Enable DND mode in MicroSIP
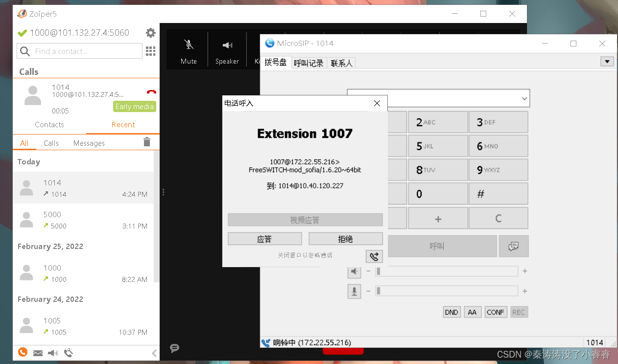618x364 pixels. point(452,312)
